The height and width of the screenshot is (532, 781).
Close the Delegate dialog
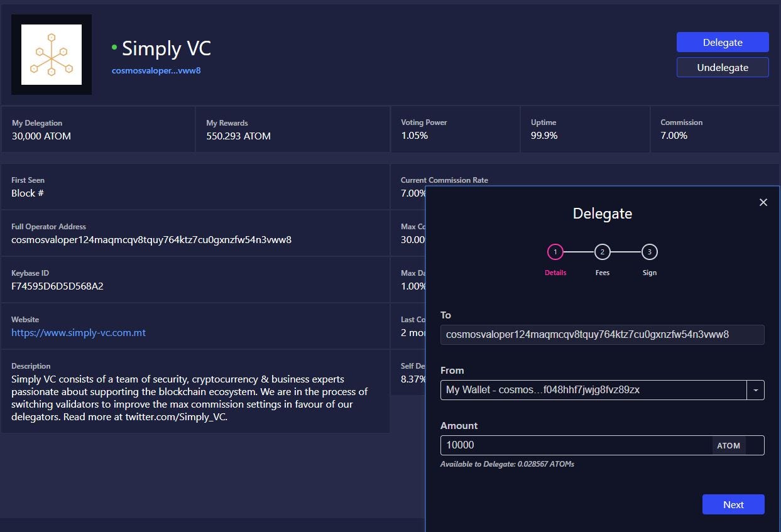(763, 202)
